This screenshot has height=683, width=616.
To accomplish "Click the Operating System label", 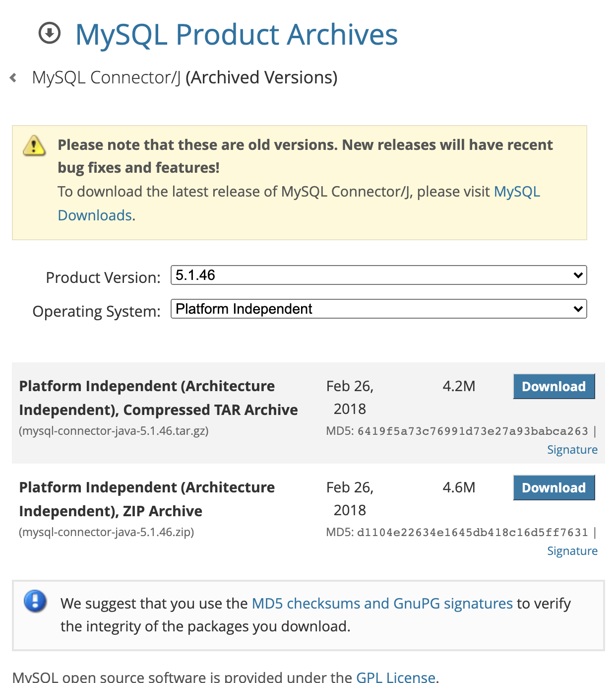I will [96, 311].
